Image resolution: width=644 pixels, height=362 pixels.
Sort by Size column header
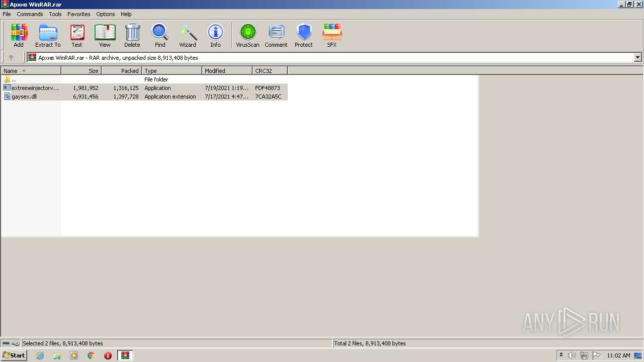(x=82, y=71)
